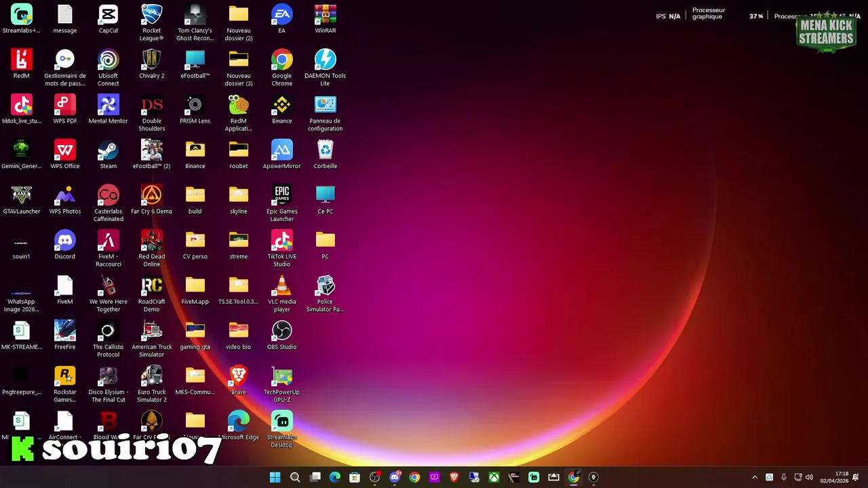
Task: Select the PRISM Lens desktop icon
Action: click(x=195, y=109)
